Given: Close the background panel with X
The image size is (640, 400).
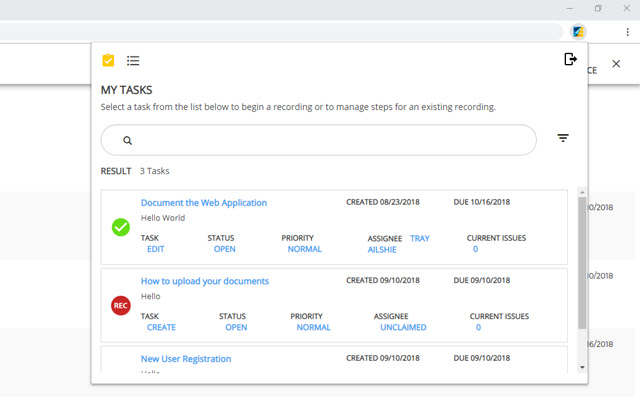Looking at the screenshot, I should (x=616, y=64).
